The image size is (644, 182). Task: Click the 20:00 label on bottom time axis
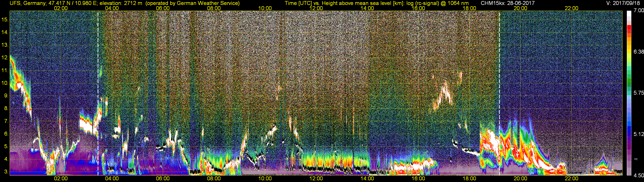click(521, 179)
